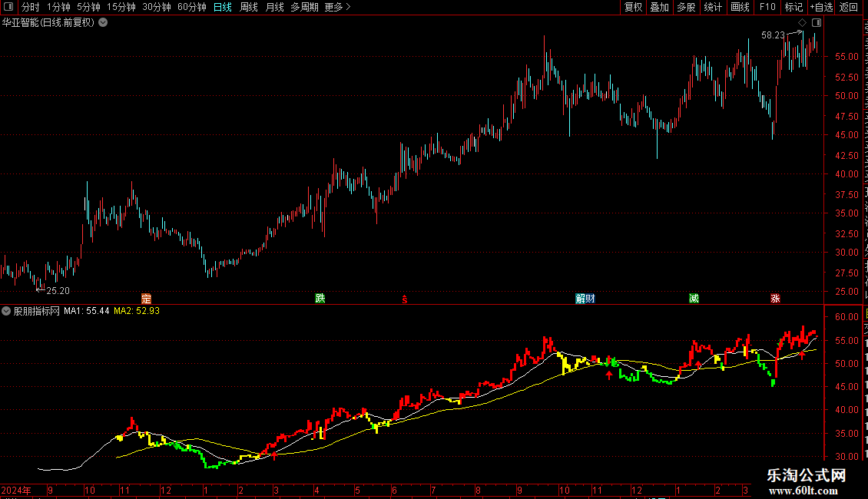
Task: Select the 15分钟 period
Action: pyautogui.click(x=121, y=7)
